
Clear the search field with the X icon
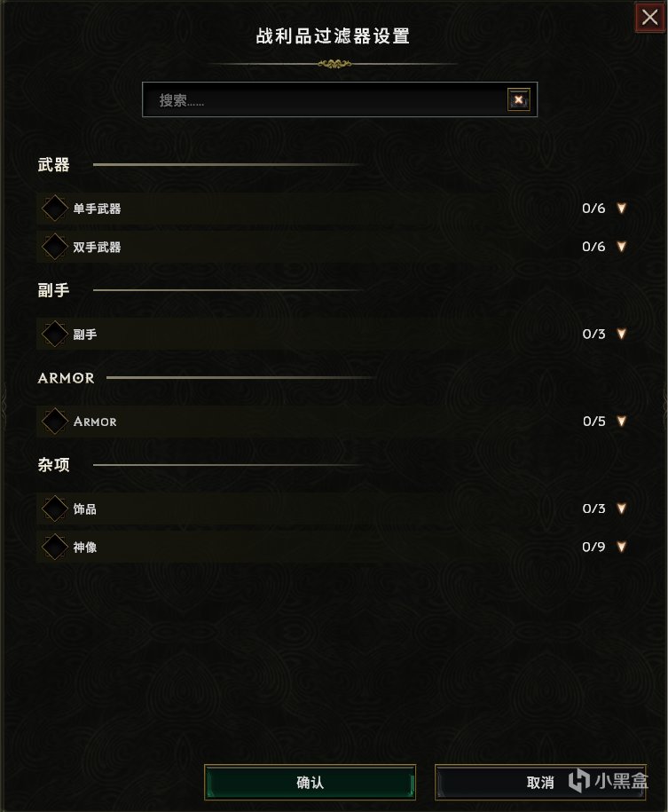(x=519, y=100)
